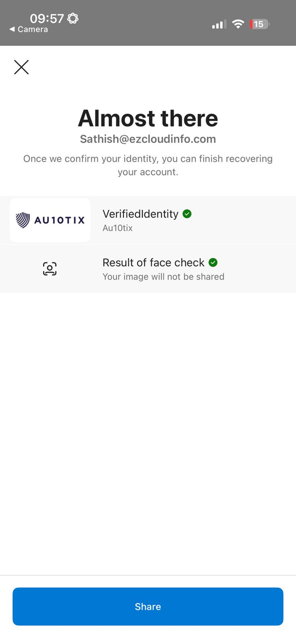Tap the AU10TIX logo thumbnail
Image resolution: width=296 pixels, height=644 pixels.
pos(50,220)
